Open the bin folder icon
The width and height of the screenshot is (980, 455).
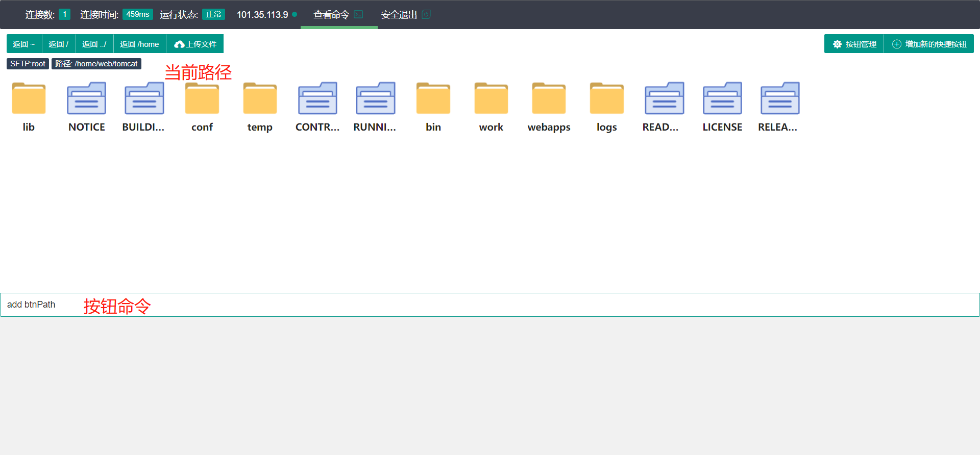pos(433,98)
